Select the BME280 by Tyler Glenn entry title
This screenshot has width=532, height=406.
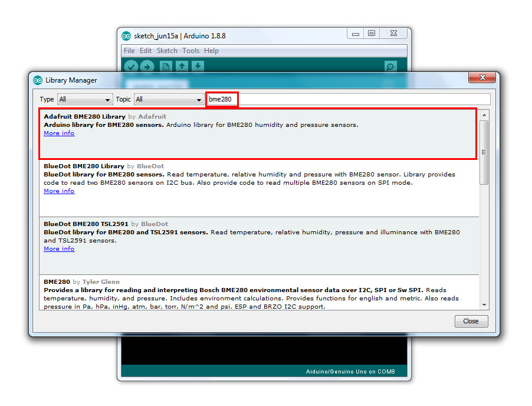(57, 281)
